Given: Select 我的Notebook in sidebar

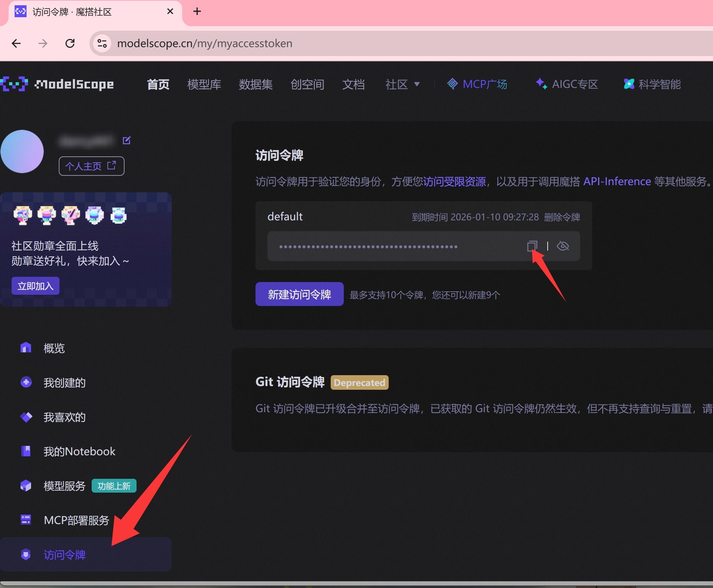Looking at the screenshot, I should pyautogui.click(x=79, y=451).
